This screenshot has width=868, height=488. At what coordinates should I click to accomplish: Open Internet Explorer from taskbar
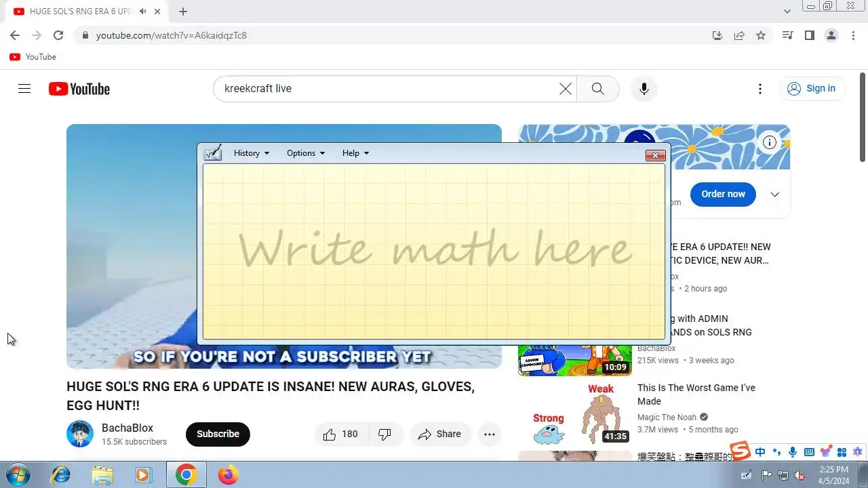coord(60,475)
